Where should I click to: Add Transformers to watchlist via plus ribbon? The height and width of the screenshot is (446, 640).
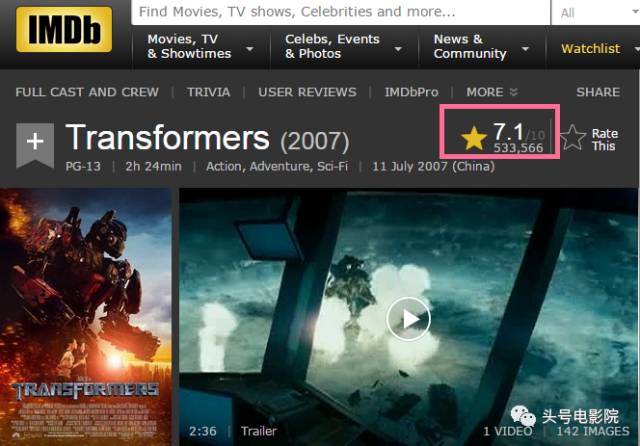[x=35, y=145]
